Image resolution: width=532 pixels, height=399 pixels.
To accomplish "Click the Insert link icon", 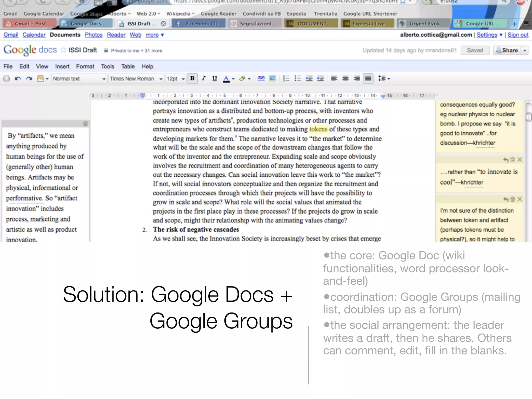I will click(261, 78).
